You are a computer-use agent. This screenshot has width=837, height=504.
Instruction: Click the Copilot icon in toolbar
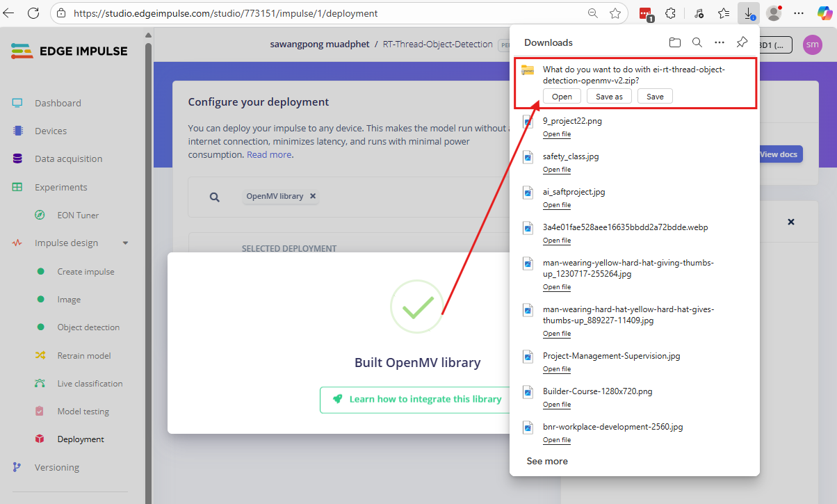(x=824, y=13)
